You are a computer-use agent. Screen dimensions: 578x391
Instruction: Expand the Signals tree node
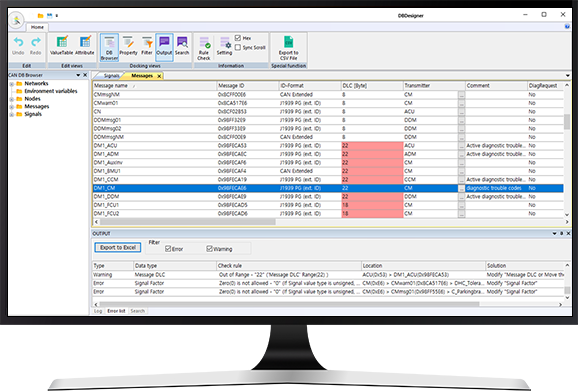click(x=11, y=115)
